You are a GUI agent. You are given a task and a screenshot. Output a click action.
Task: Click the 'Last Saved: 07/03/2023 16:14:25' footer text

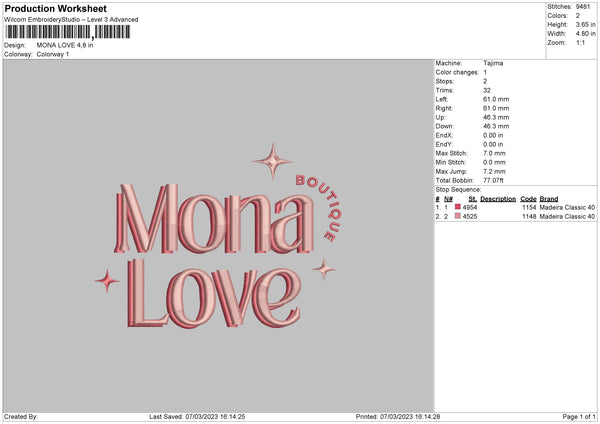click(x=197, y=417)
